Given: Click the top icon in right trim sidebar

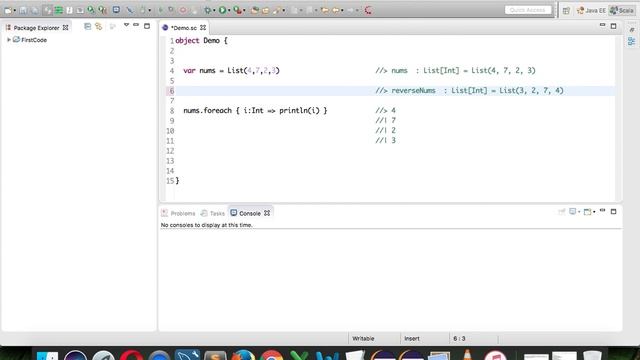Looking at the screenshot, I should click(x=631, y=30).
